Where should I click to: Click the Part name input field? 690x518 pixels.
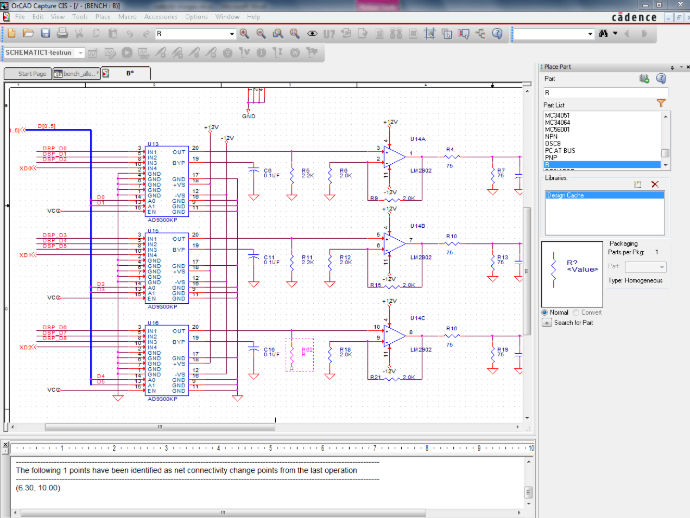pyautogui.click(x=606, y=92)
